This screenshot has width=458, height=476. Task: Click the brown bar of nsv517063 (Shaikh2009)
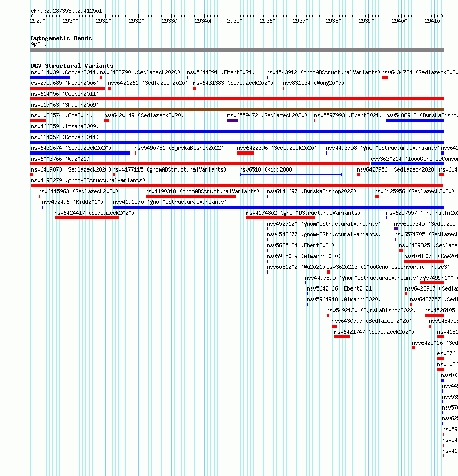tap(237, 110)
